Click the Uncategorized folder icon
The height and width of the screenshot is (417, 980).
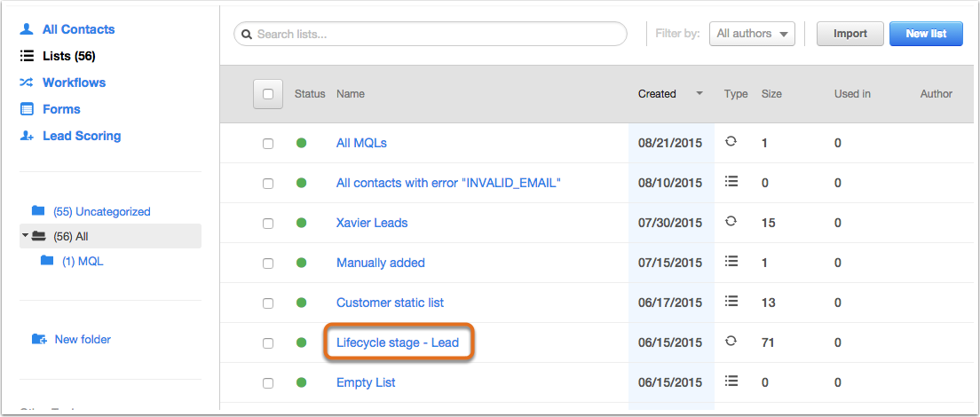[x=38, y=211]
